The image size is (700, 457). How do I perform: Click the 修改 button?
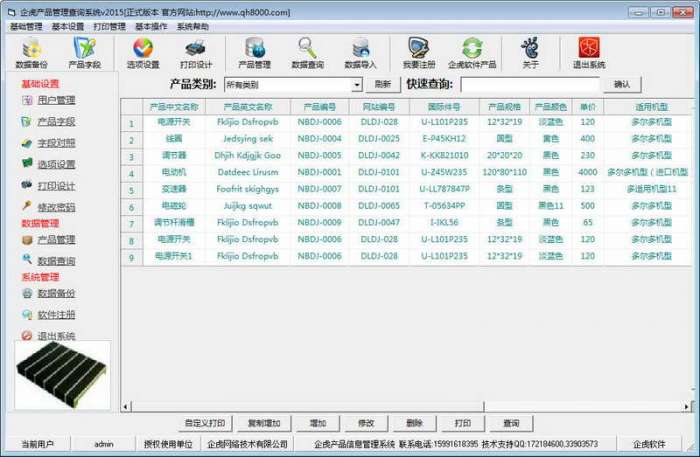tap(366, 423)
